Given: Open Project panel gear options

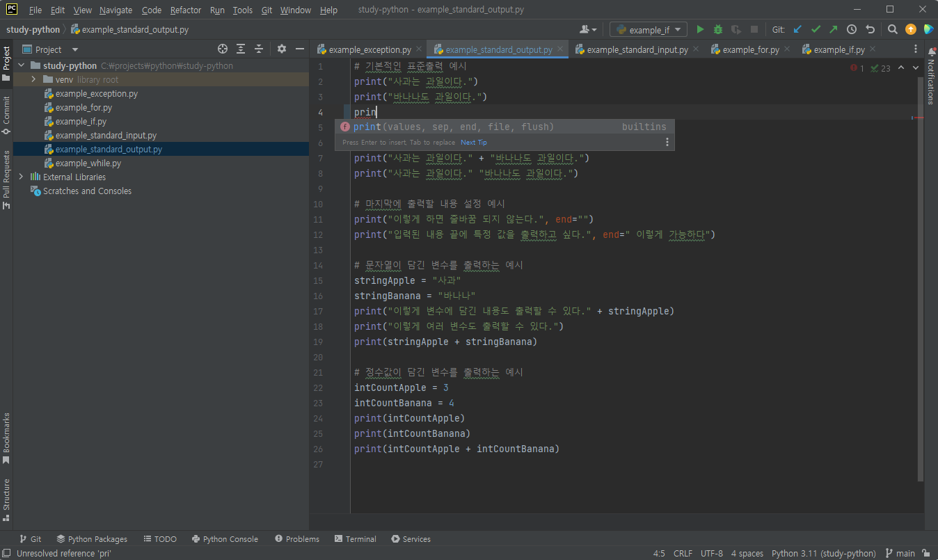Looking at the screenshot, I should tap(282, 49).
